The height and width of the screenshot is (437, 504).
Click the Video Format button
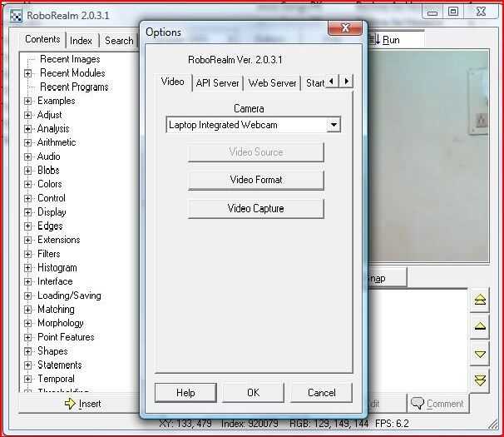click(x=256, y=180)
